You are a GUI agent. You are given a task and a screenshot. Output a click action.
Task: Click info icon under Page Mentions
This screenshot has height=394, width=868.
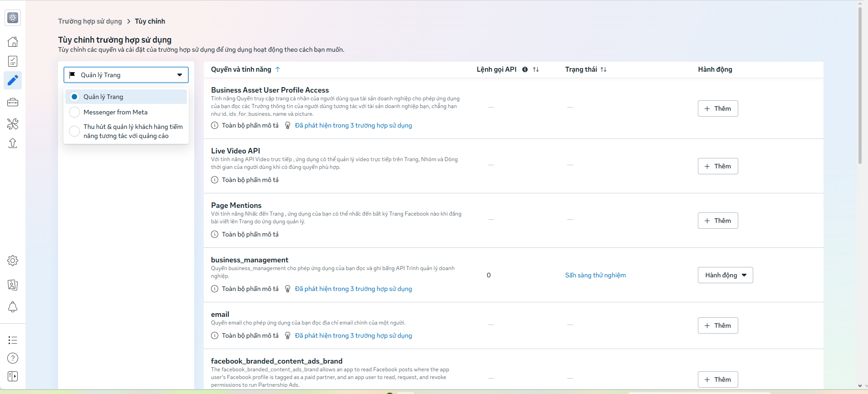tap(215, 234)
